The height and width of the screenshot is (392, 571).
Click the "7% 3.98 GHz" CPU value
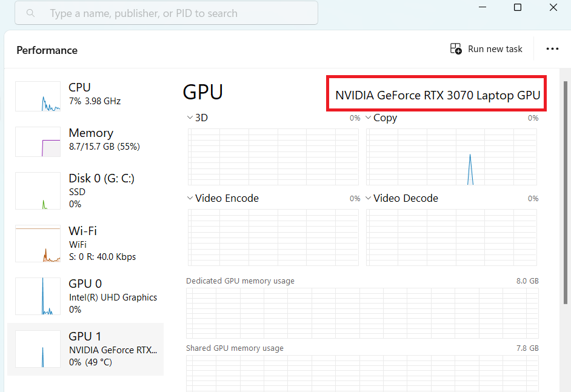click(x=95, y=101)
